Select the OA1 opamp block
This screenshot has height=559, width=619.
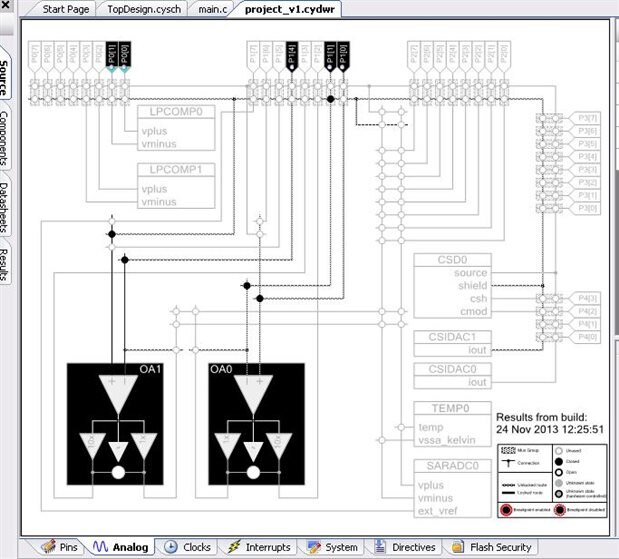[115, 424]
